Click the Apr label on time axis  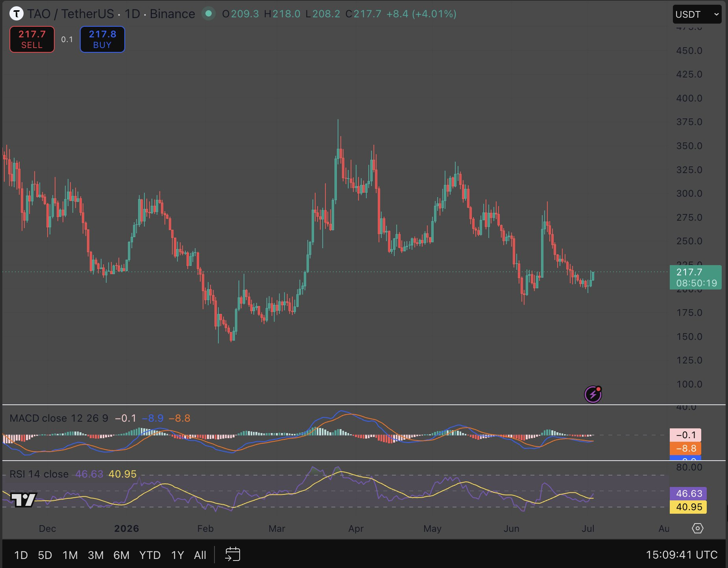click(356, 528)
